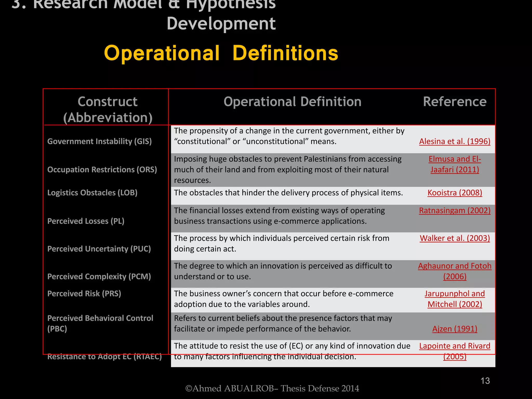Click the Logistics Obstacles (LOB) row label
The height and width of the screenshot is (399, 532).
coord(92,193)
